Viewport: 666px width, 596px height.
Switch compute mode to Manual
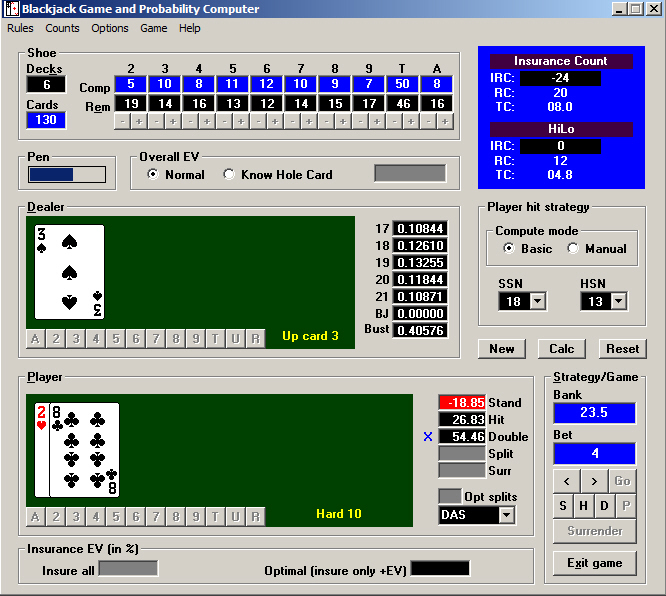click(x=573, y=248)
